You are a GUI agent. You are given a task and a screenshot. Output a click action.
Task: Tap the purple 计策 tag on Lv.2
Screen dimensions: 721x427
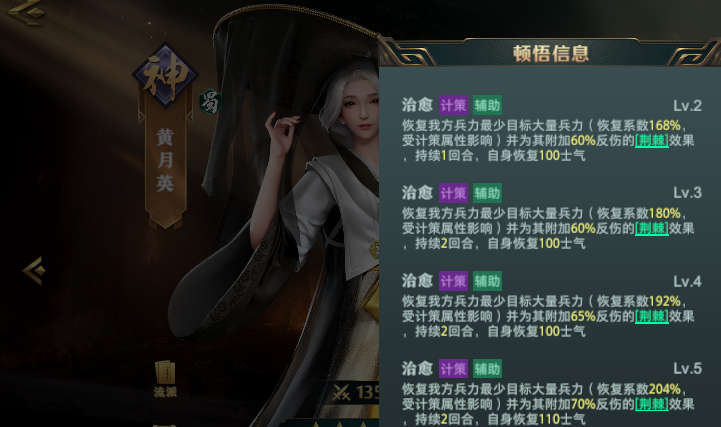click(x=453, y=105)
